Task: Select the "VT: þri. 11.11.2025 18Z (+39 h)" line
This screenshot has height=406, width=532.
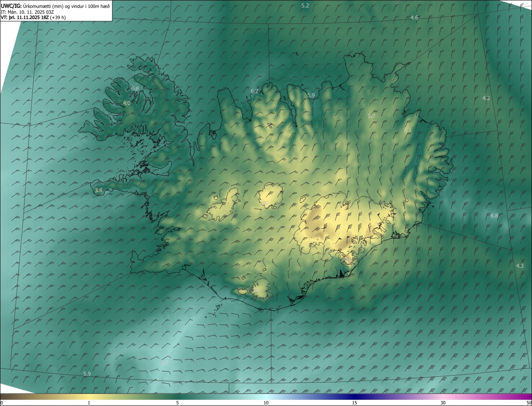Action: point(34,17)
